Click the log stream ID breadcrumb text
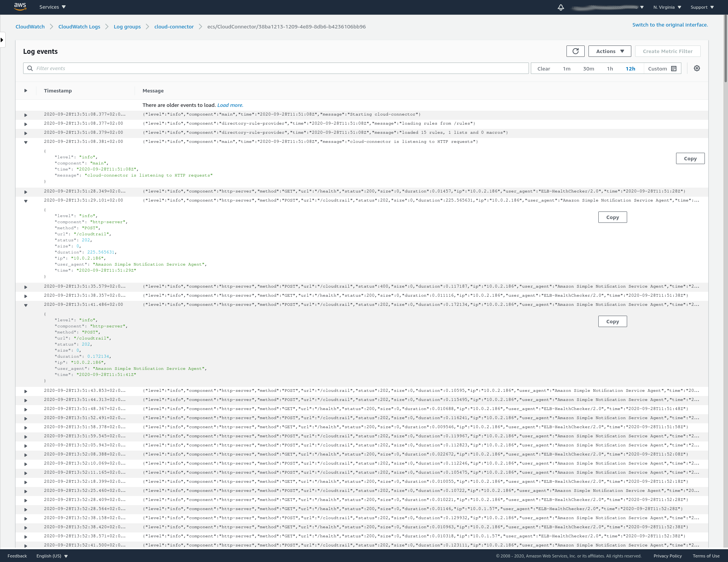Screen dimensions: 728x562 286,27
